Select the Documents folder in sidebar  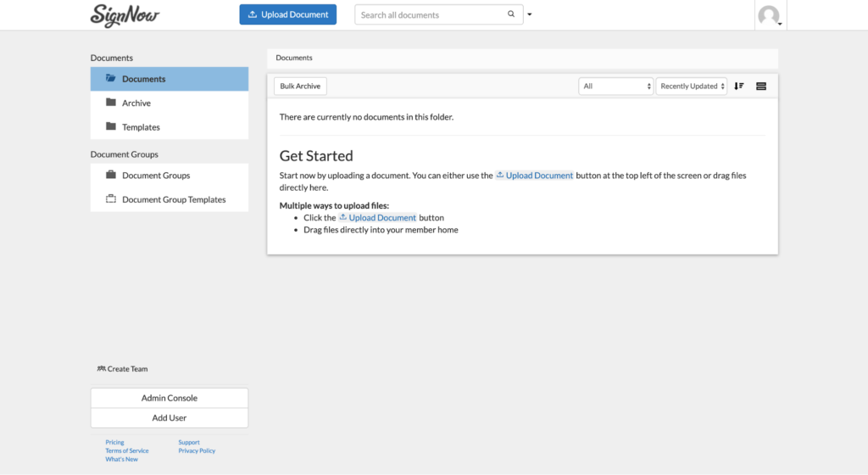tap(143, 79)
